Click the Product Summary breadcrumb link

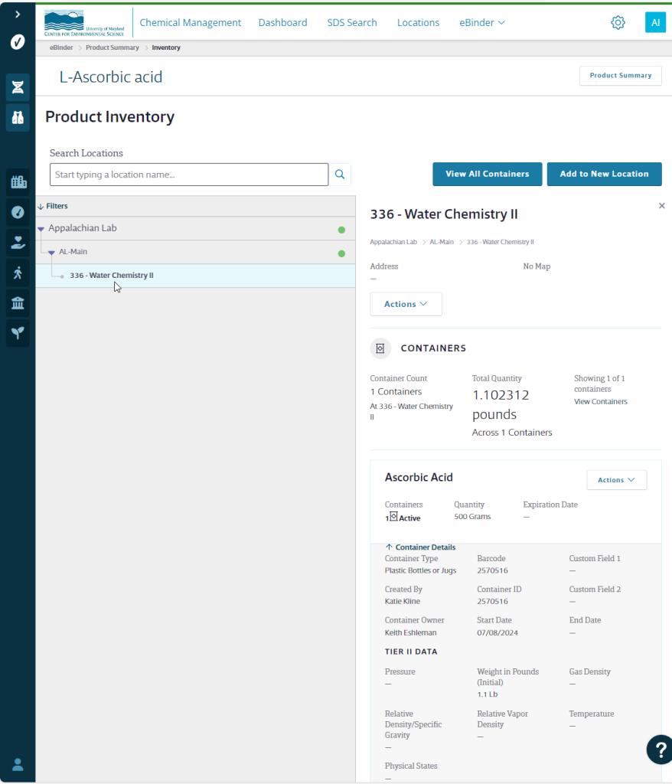click(x=112, y=47)
